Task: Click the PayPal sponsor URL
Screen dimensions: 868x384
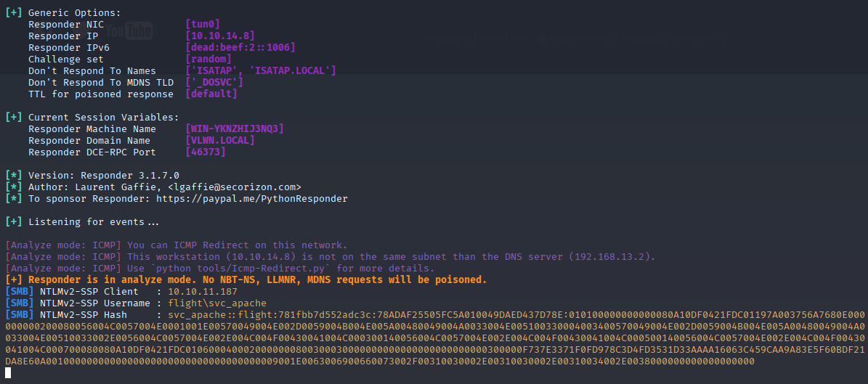Action: click(x=252, y=199)
